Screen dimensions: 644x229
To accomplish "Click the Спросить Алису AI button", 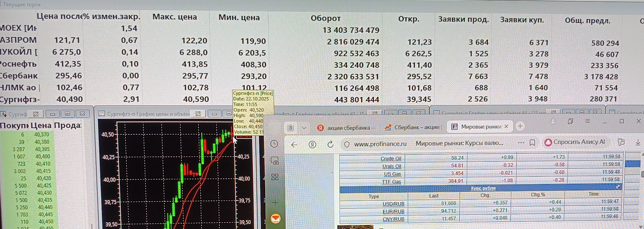I will (575, 142).
